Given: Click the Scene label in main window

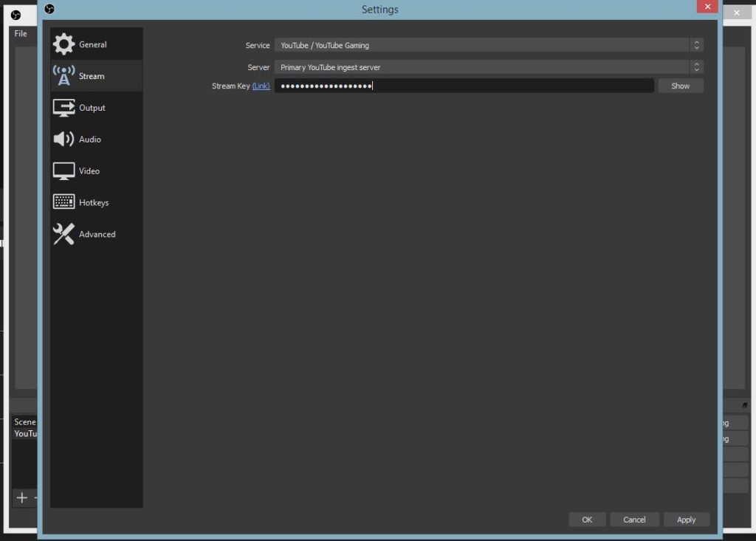Looking at the screenshot, I should (24, 422).
